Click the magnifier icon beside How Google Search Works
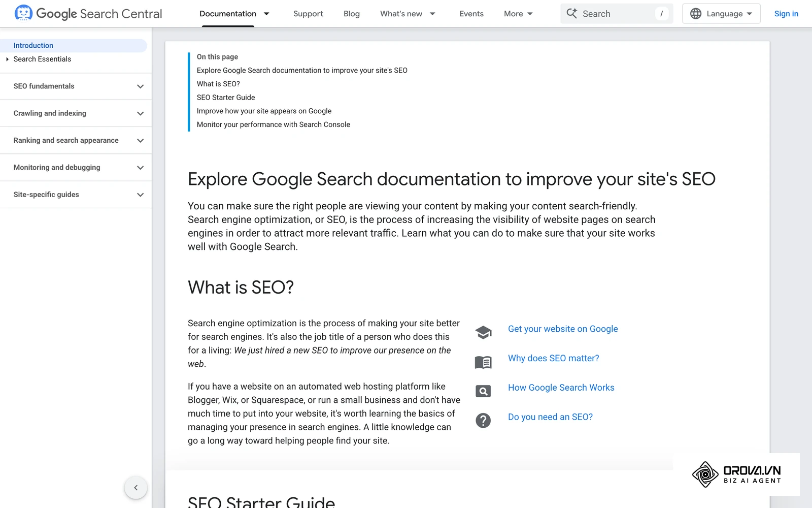Viewport: 812px width, 508px height. click(483, 391)
